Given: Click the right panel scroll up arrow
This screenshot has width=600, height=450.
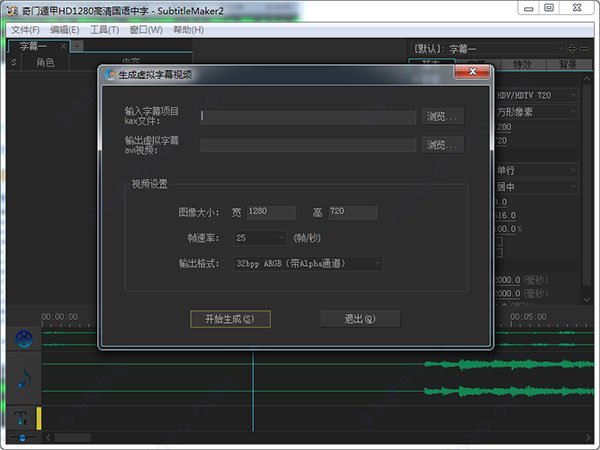Looking at the screenshot, I should tap(587, 78).
